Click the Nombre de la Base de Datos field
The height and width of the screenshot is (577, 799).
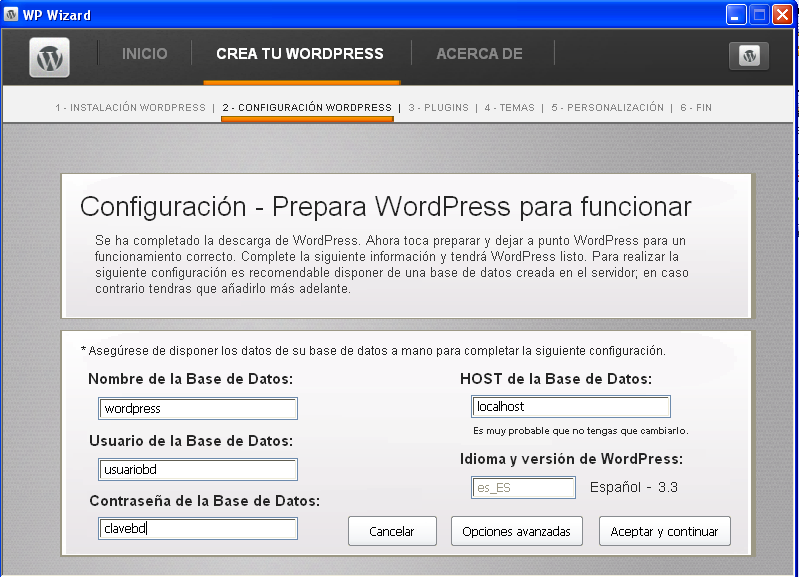[x=198, y=408]
